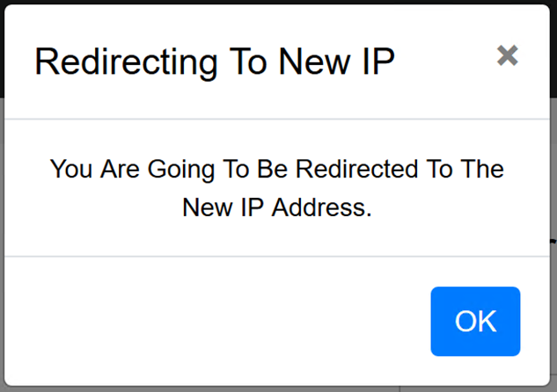557x392 pixels.
Task: Click the word "You" starting the message
Action: 70,169
